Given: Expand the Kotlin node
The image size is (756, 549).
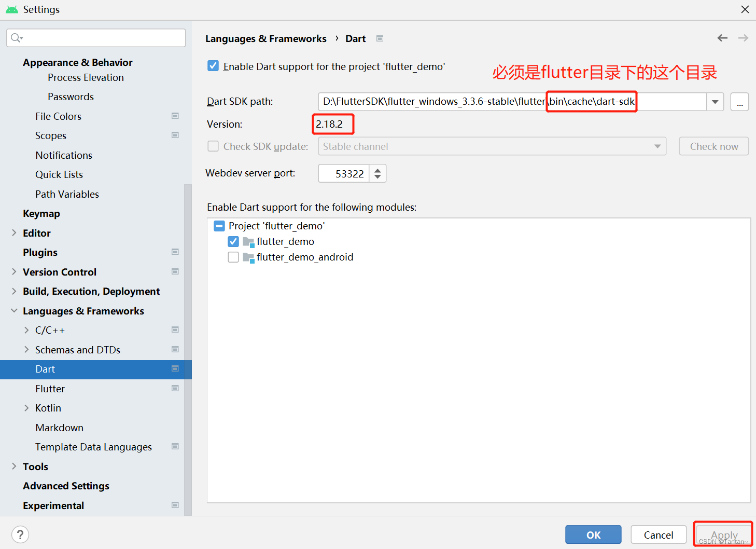Looking at the screenshot, I should [26, 408].
